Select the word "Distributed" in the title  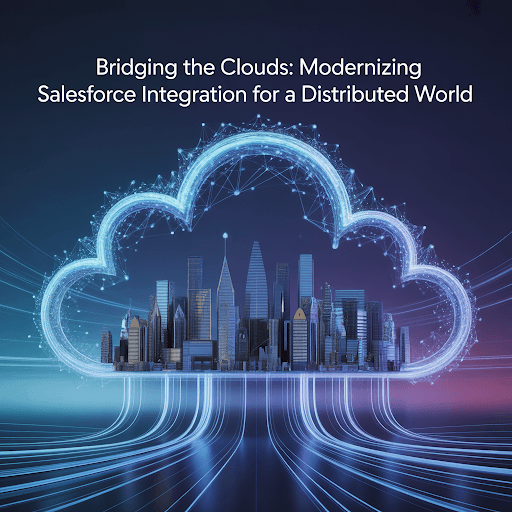coord(355,94)
